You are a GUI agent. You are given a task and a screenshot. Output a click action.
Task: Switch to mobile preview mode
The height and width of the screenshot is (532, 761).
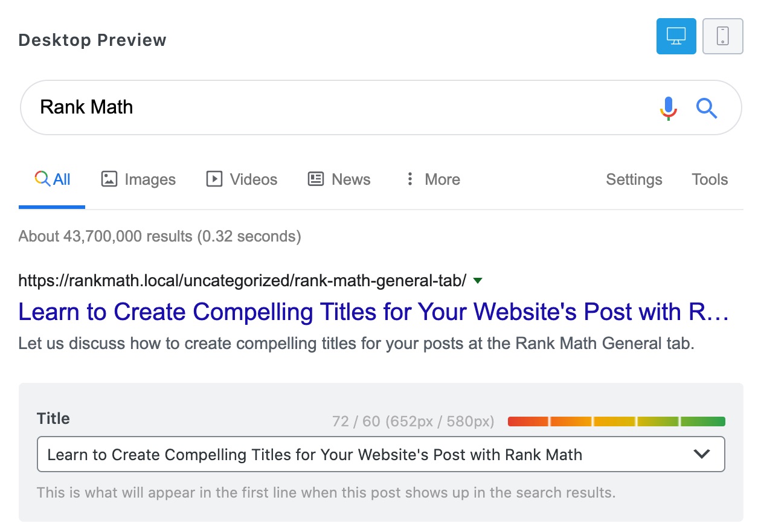722,36
